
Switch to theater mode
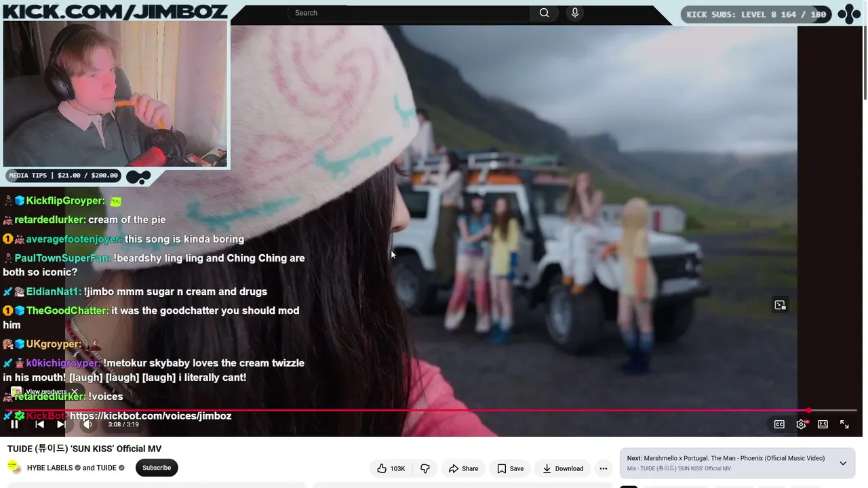[x=823, y=424]
